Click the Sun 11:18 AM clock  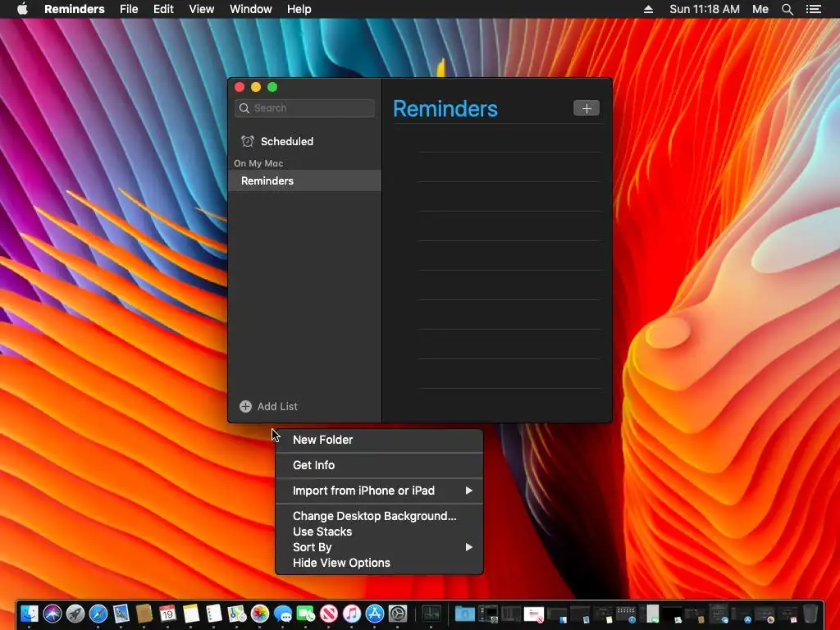705,9
